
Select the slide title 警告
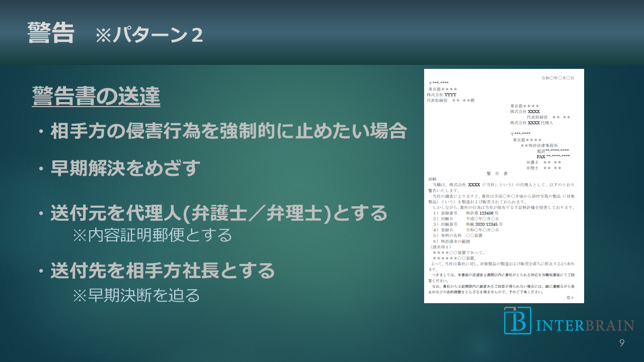click(51, 33)
